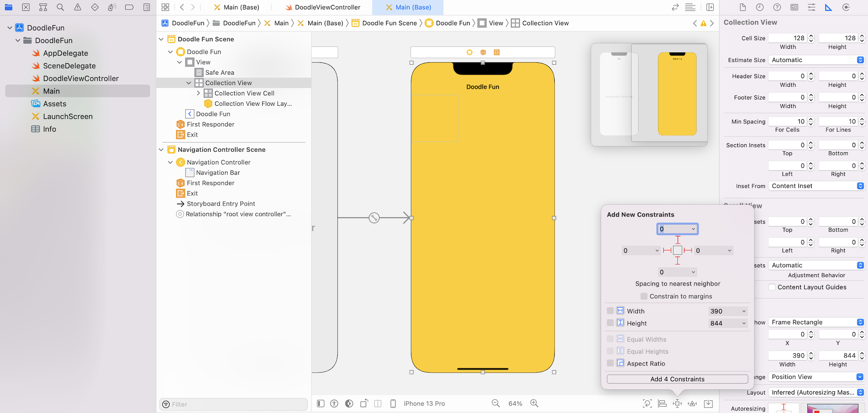Viewport: 868px width, 413px height.
Task: Click the Align button in canvas bar
Action: [x=662, y=404]
